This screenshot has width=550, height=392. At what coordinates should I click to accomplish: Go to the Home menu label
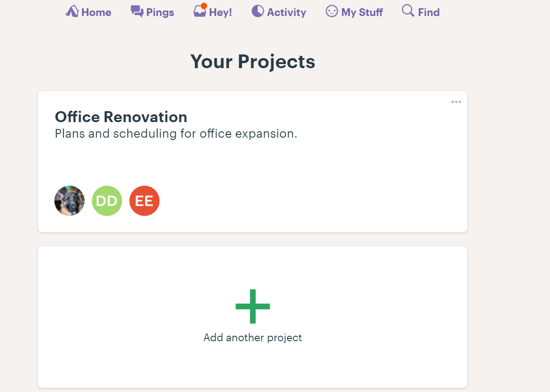(x=96, y=12)
